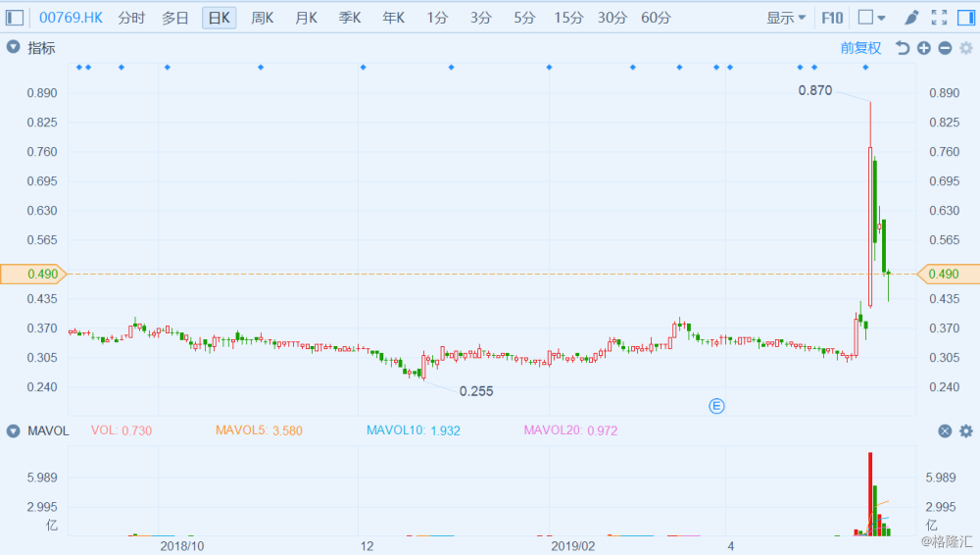The image size is (980, 555).
Task: Select the 分时 tab
Action: pyautogui.click(x=131, y=18)
